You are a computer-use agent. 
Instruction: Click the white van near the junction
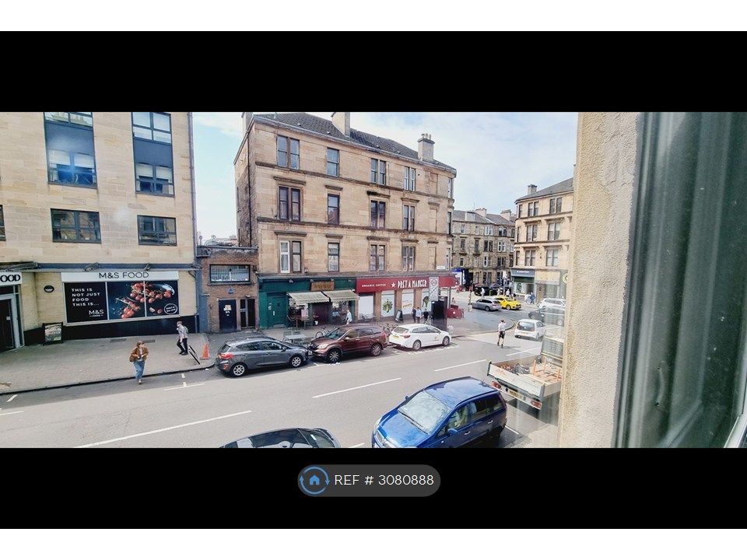[x=529, y=329]
